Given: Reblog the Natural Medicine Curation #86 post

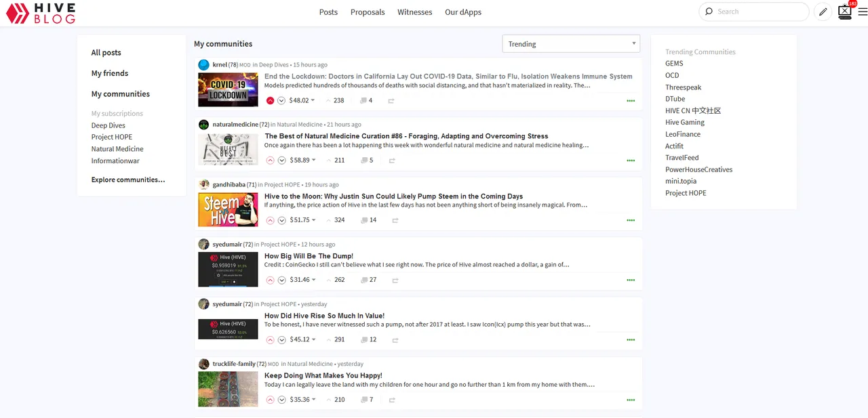Looking at the screenshot, I should click(391, 161).
